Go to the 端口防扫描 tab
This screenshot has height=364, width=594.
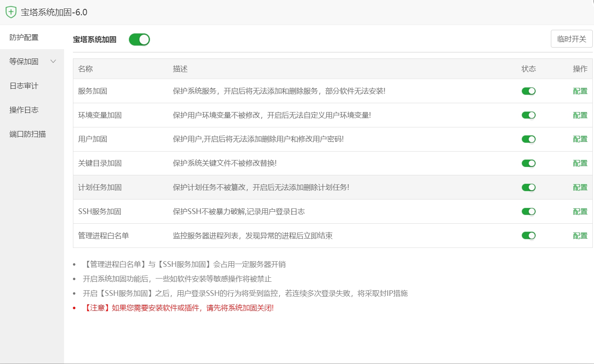pyautogui.click(x=28, y=134)
